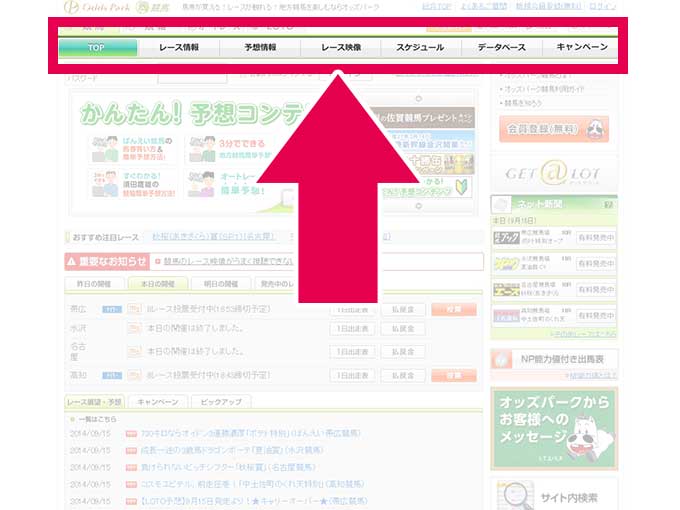This screenshot has height=510, width=680.
Task: Open the オッズパークからお客様へのメッセージ banner
Action: (554, 428)
